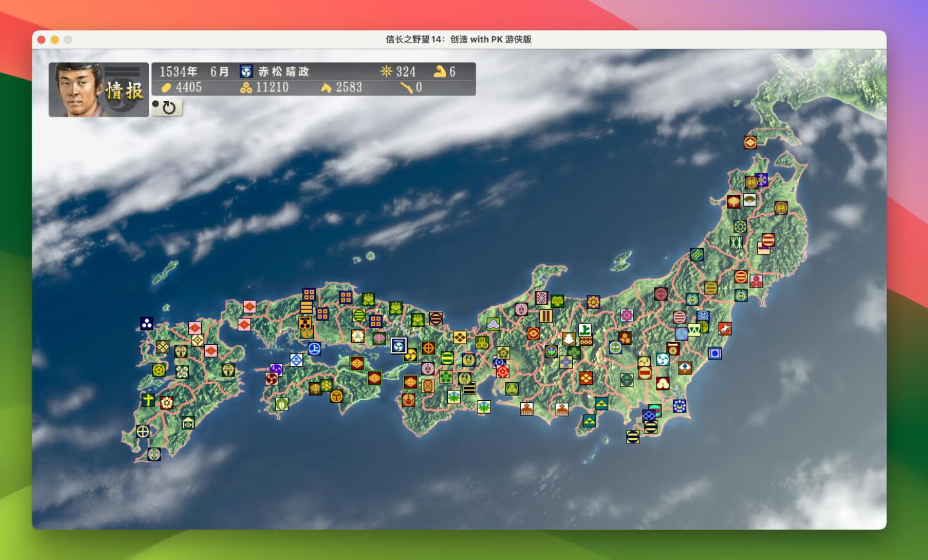This screenshot has height=560, width=928.
Task: Select the Shimazu cross-in-circle crest in southern Kyushu
Action: (x=142, y=431)
